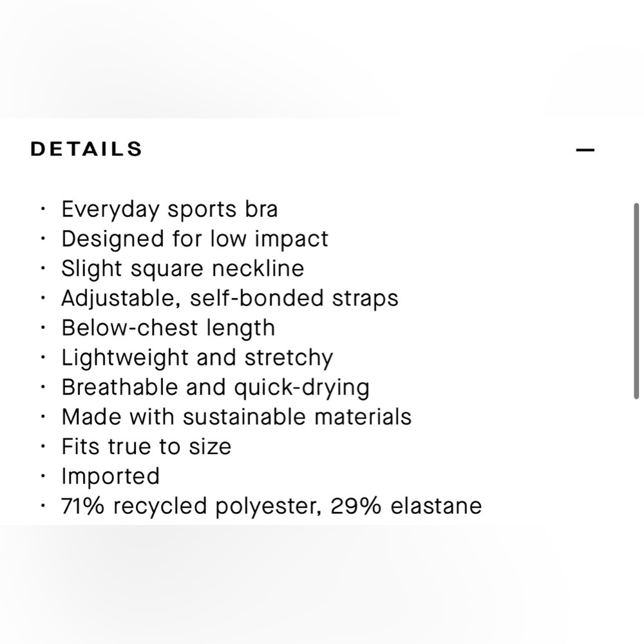Collapse the Details section minus icon
644x644 pixels.
tap(585, 150)
